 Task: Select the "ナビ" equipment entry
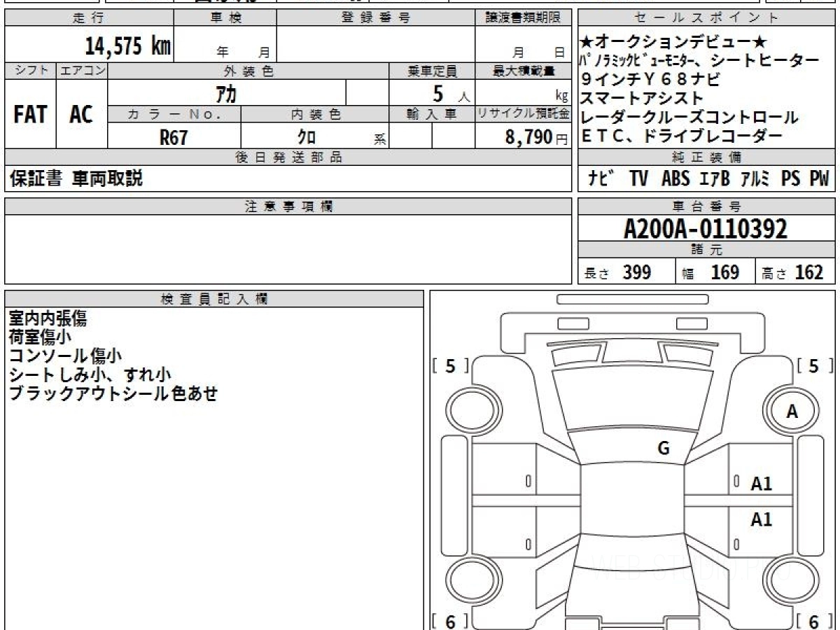pyautogui.click(x=601, y=179)
